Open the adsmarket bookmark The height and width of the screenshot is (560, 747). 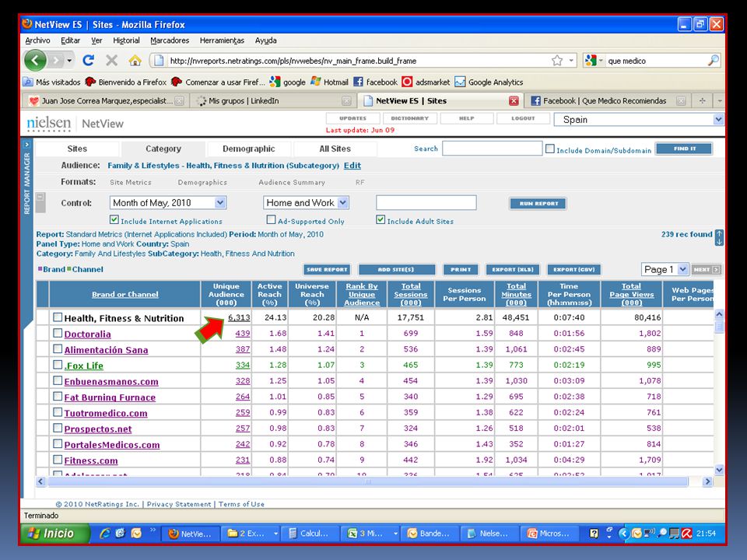click(426, 82)
